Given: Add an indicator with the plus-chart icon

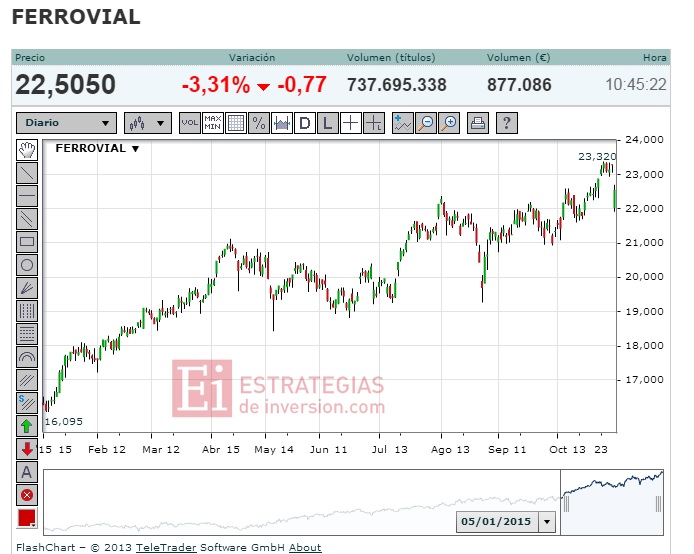Looking at the screenshot, I should click(403, 123).
